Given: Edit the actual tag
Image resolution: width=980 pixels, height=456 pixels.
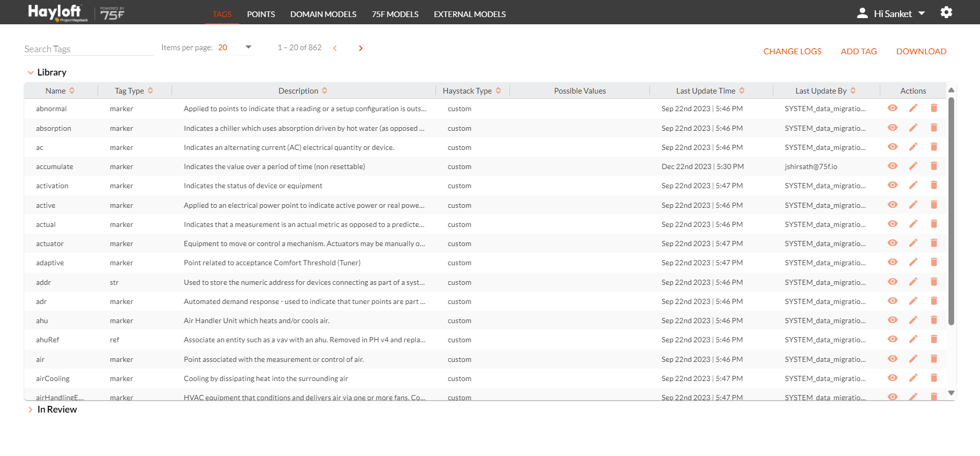Looking at the screenshot, I should [x=913, y=224].
